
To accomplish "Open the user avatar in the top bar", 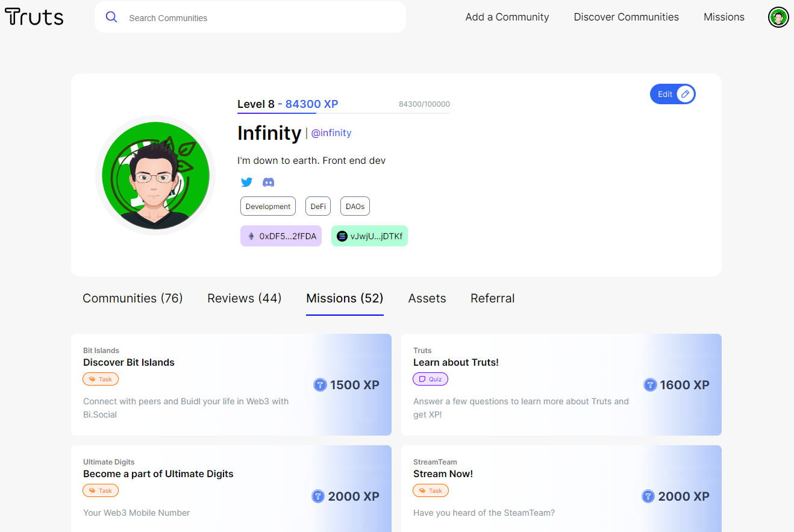I will point(778,17).
